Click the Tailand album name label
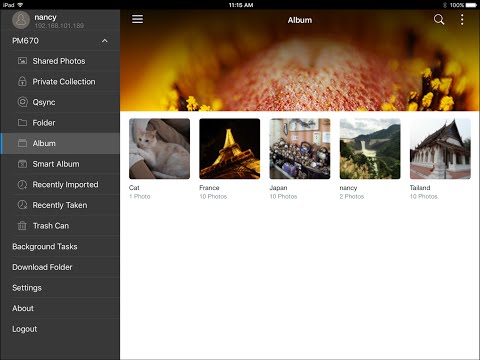Screen dimensions: 480x360 click(x=420, y=188)
